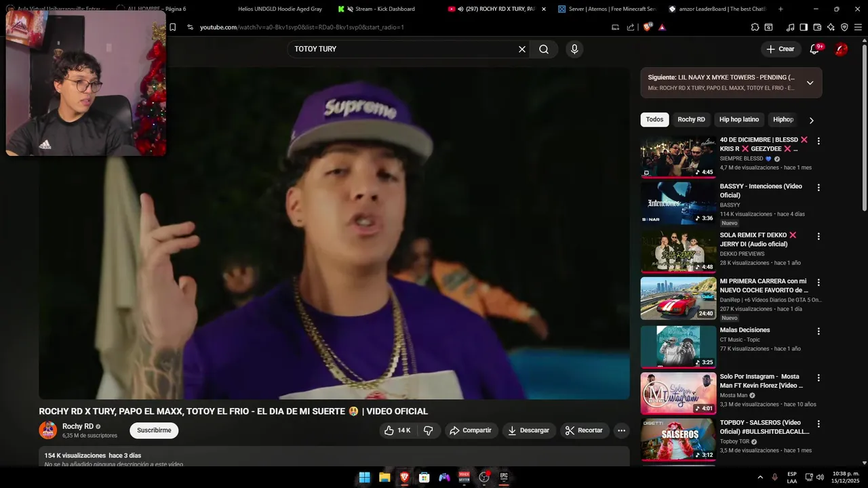Click the Recortar clip button

coord(585,430)
